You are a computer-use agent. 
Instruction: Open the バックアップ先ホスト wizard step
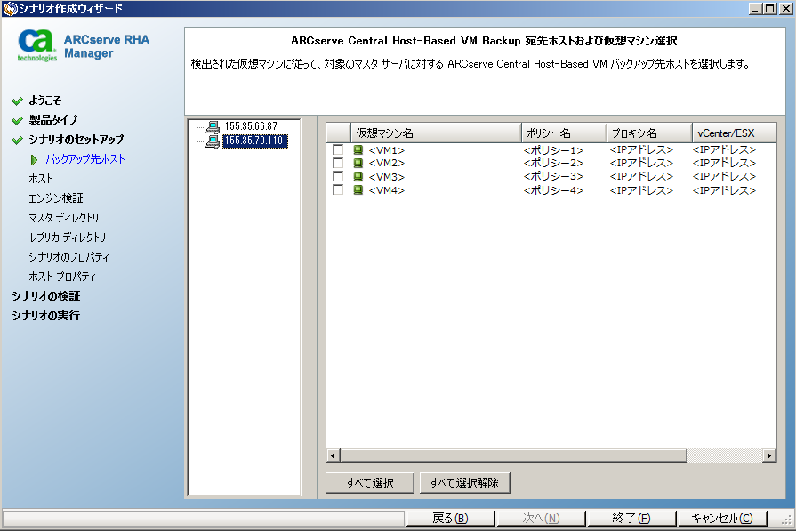tap(85, 159)
